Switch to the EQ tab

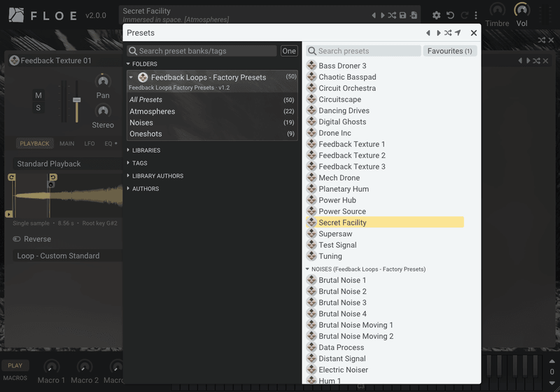110,143
